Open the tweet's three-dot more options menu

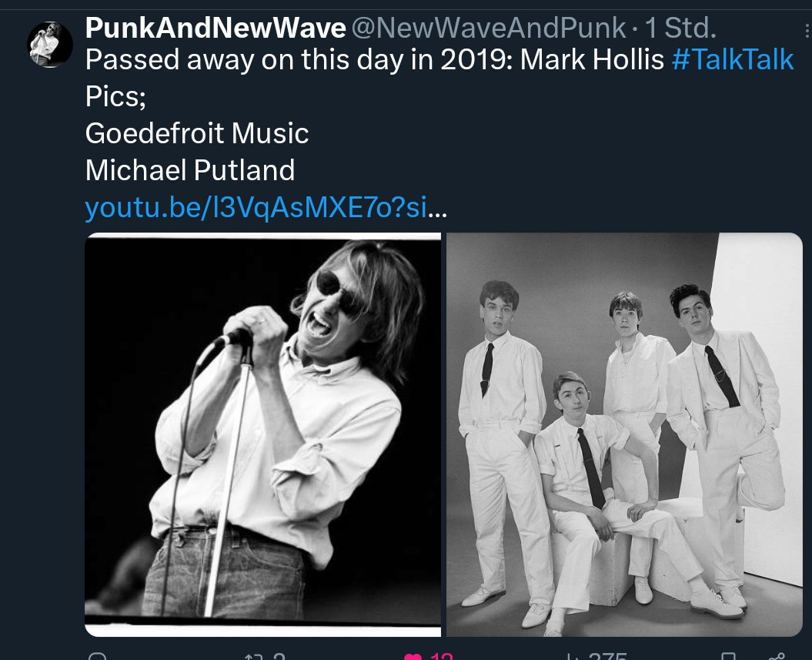click(x=807, y=31)
